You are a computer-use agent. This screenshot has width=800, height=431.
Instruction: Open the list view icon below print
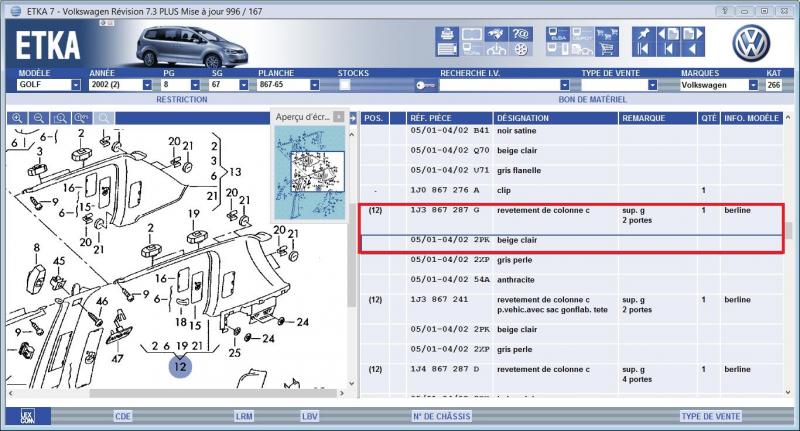click(447, 49)
